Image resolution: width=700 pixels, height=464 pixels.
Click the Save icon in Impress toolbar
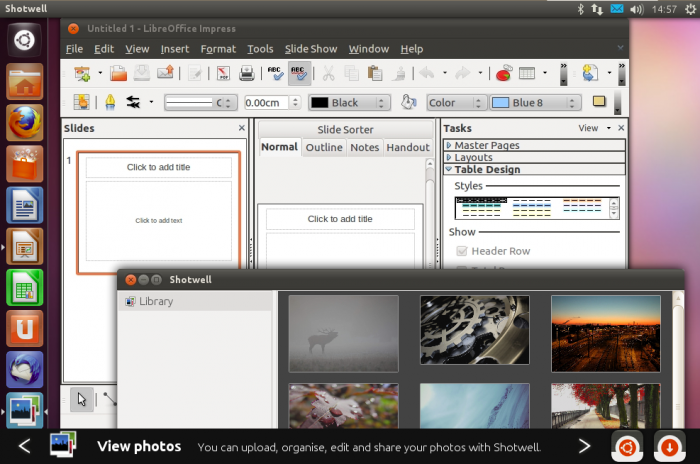pos(142,73)
